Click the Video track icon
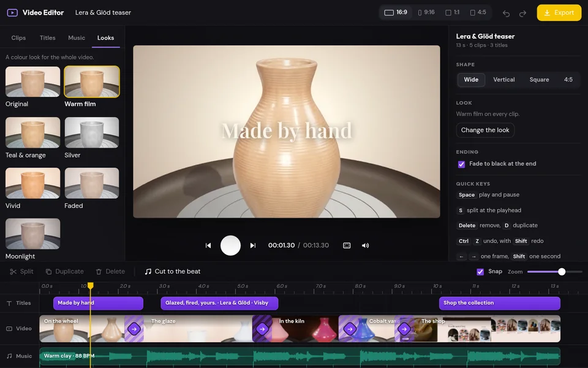This screenshot has width=588, height=368. 9,329
